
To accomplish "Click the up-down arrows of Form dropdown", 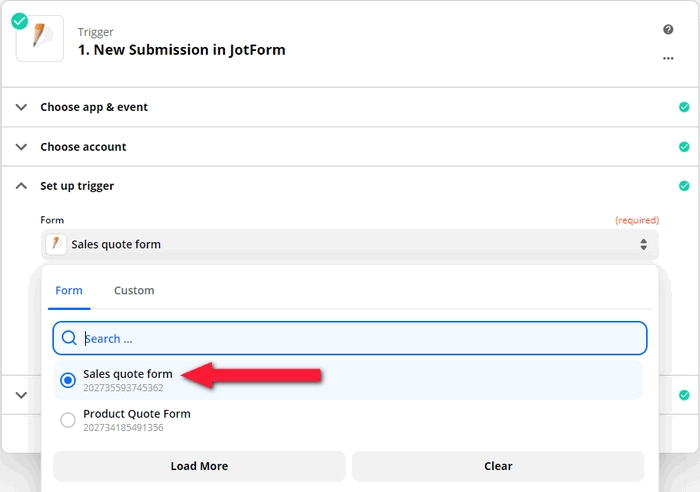I will 643,244.
